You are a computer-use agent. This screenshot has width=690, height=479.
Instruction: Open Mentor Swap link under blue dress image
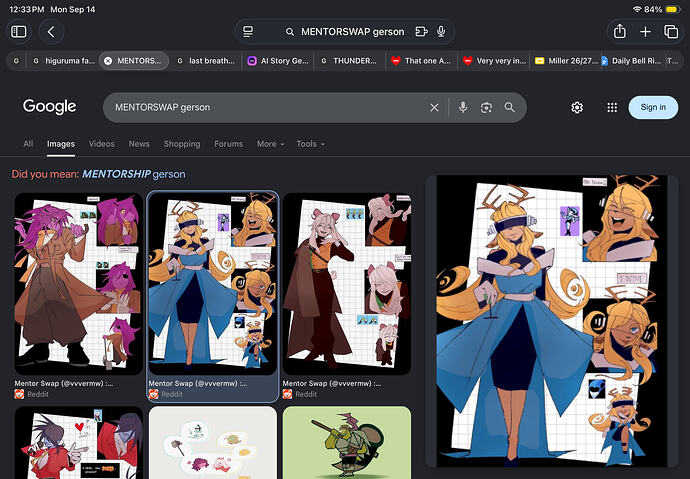198,384
